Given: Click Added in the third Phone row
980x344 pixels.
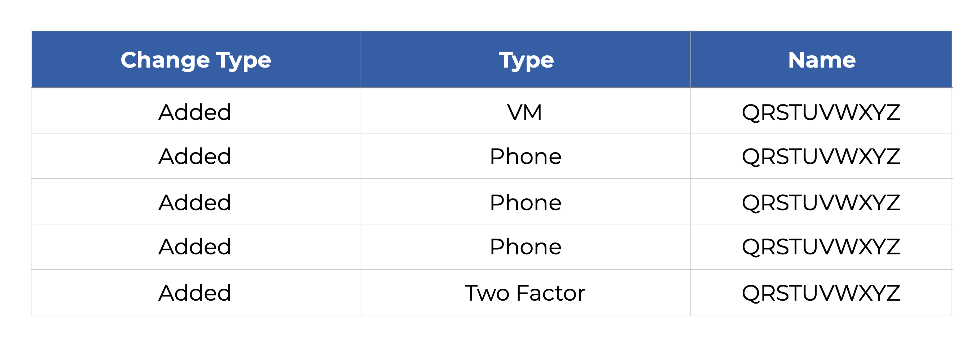Looking at the screenshot, I should pos(195,247).
